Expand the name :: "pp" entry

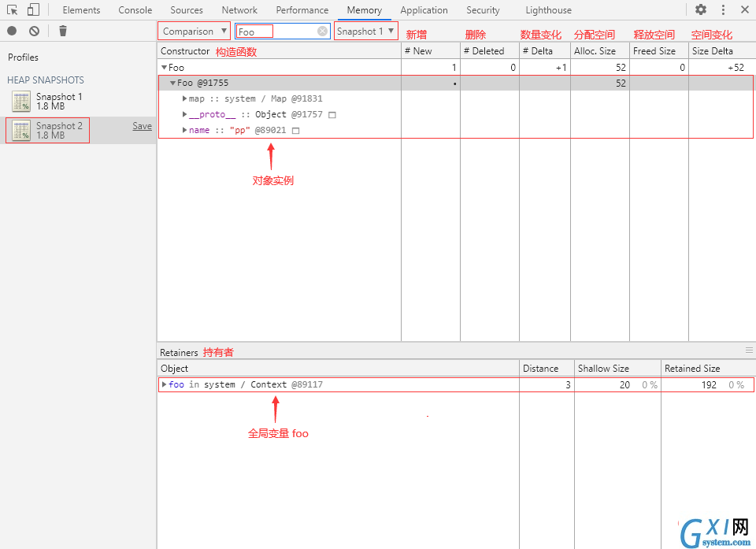[x=184, y=130]
